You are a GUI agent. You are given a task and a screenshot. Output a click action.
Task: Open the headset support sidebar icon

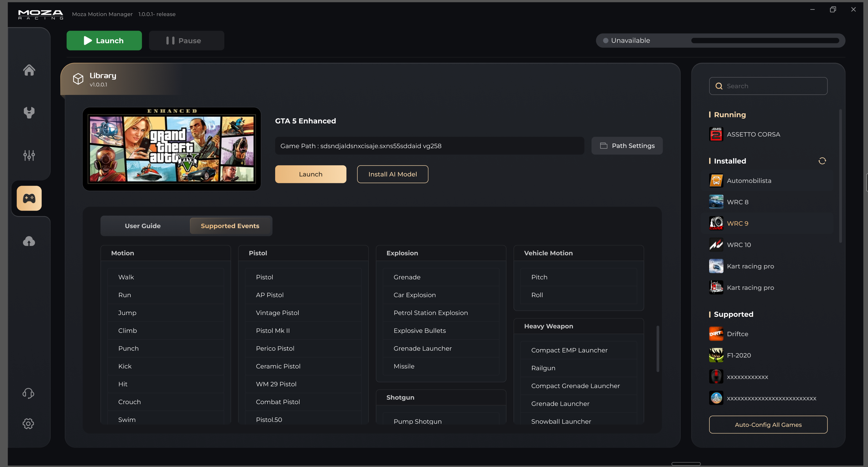coord(28,393)
